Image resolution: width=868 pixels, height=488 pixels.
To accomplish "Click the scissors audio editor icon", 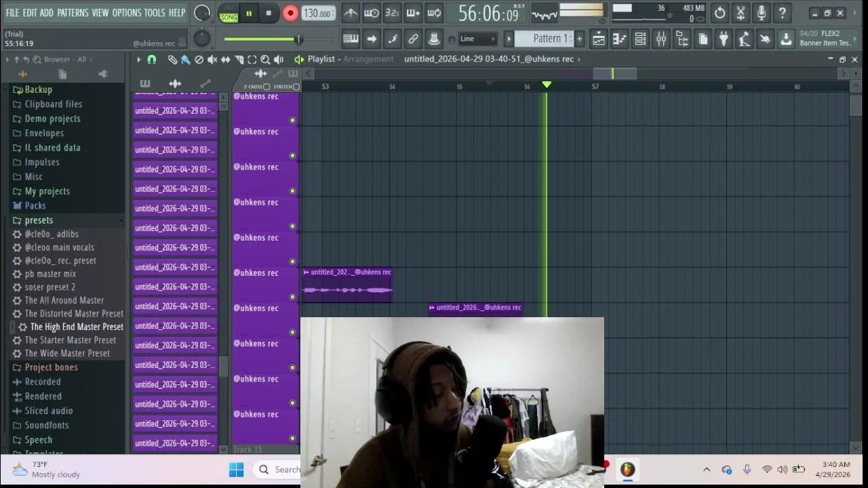I will point(741,13).
